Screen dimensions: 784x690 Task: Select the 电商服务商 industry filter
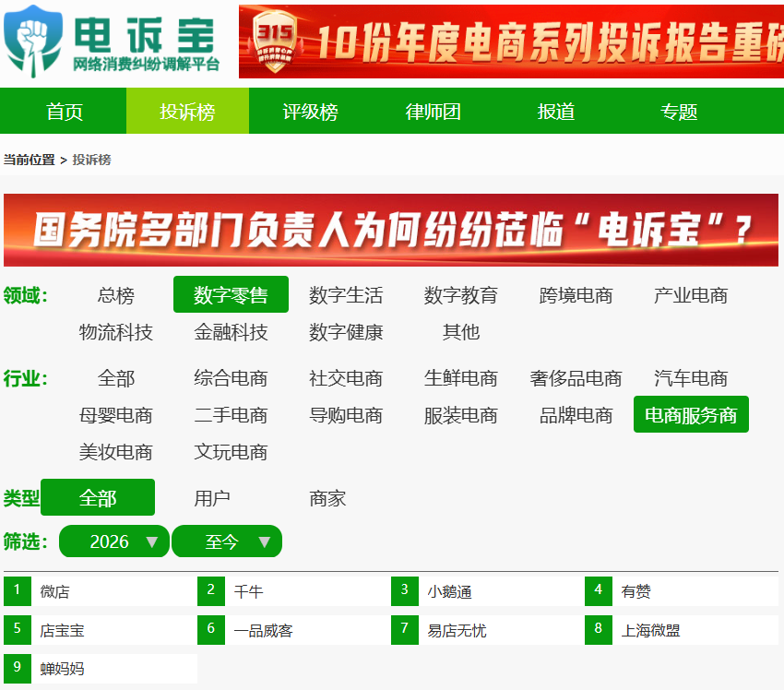coord(691,414)
